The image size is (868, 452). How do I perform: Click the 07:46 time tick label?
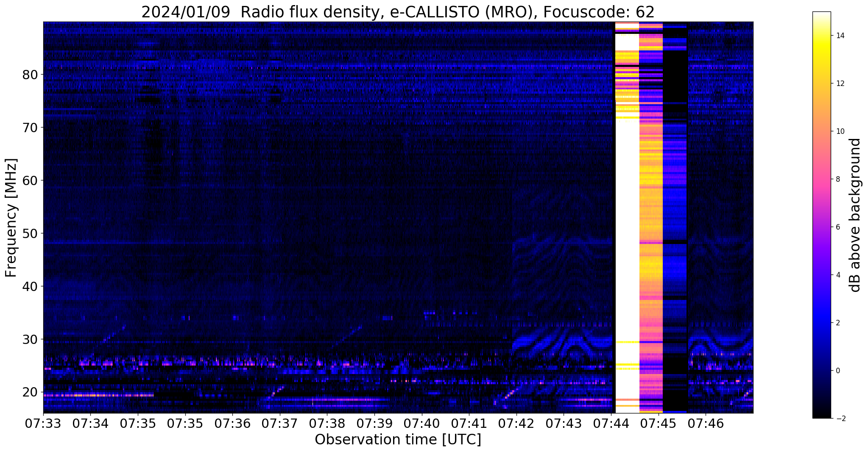706,423
